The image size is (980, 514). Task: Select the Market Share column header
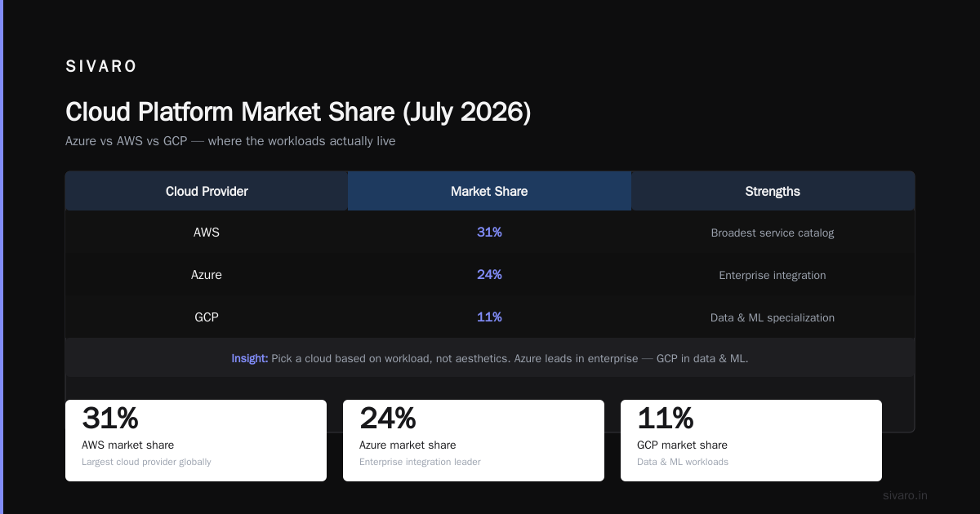[x=489, y=191]
